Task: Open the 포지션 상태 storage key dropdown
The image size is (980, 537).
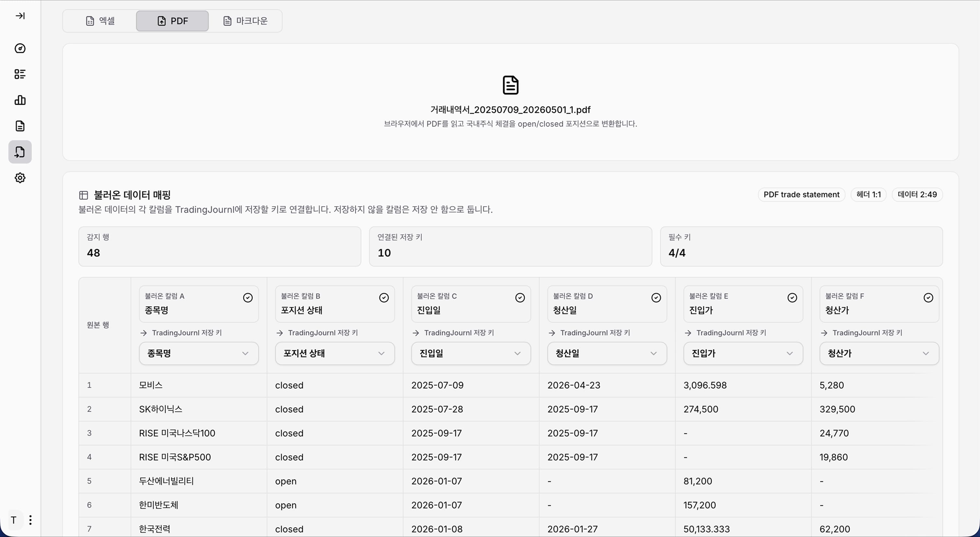Action: coord(335,353)
